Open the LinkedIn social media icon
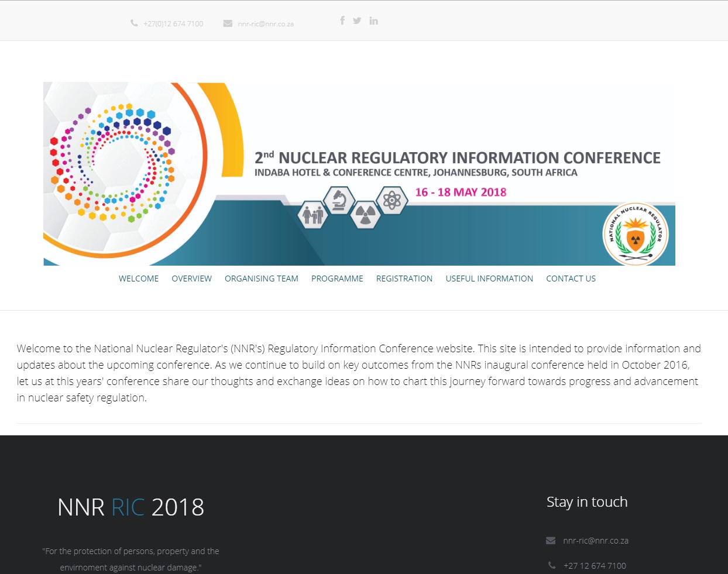The width and height of the screenshot is (728, 574). [x=373, y=20]
